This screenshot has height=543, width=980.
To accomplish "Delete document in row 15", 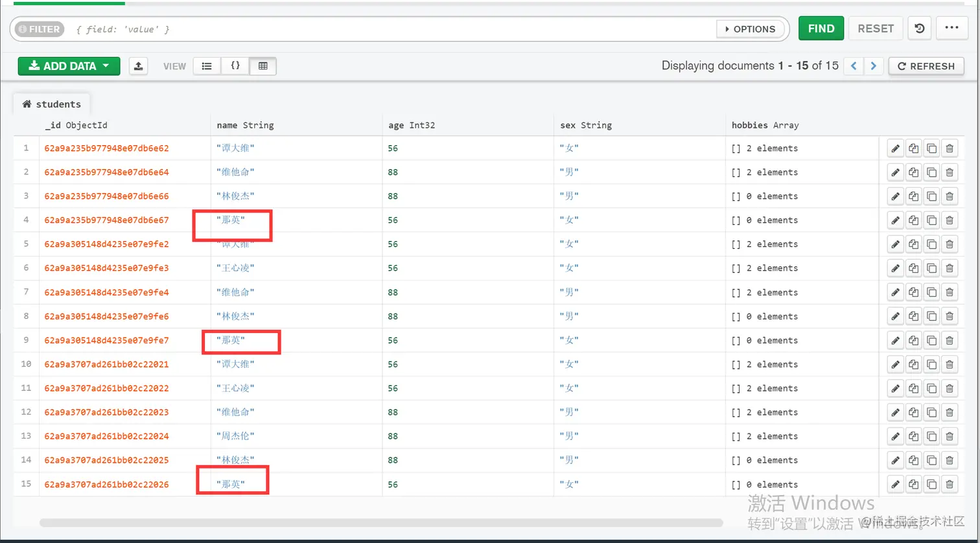I will pyautogui.click(x=950, y=484).
